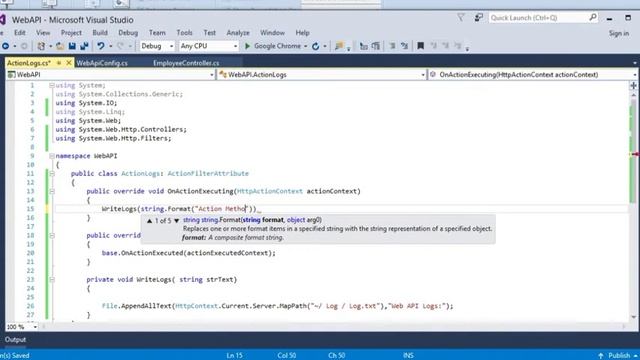Screen dimensions: 640x360
Task: Pin the ActionLogs.cs tab
Action: [x=59, y=63]
